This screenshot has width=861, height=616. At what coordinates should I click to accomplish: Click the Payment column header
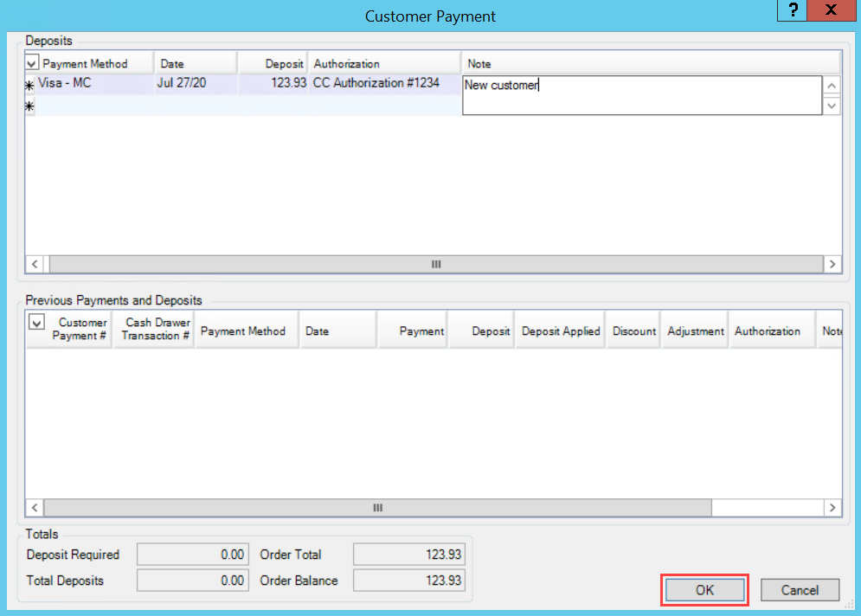(x=413, y=331)
